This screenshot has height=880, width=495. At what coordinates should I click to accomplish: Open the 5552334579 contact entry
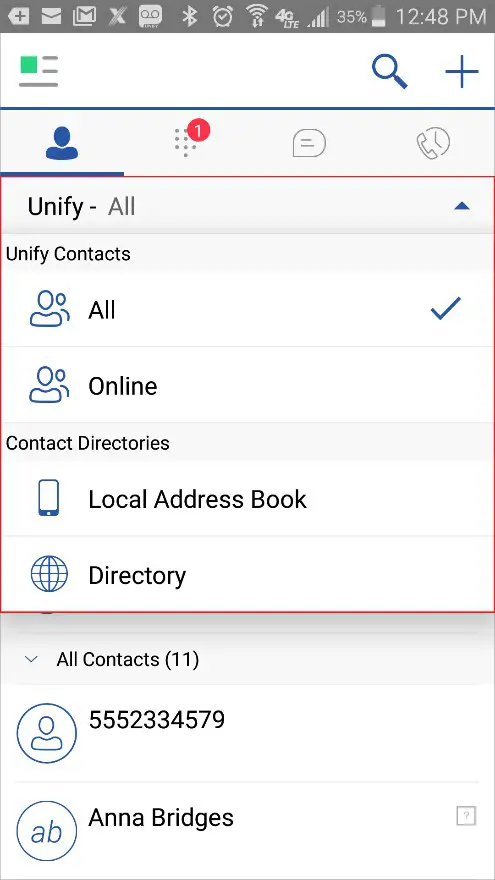[x=248, y=732]
